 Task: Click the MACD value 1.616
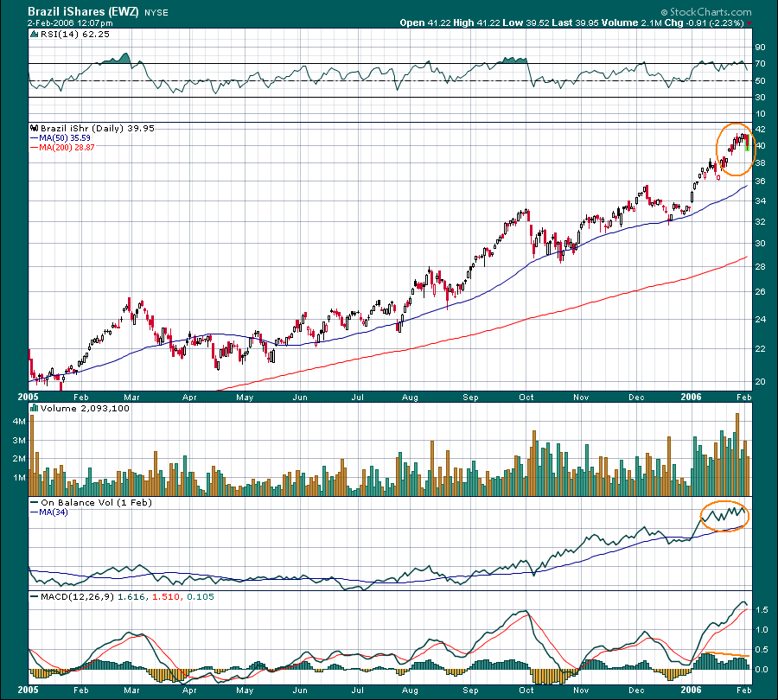131,597
